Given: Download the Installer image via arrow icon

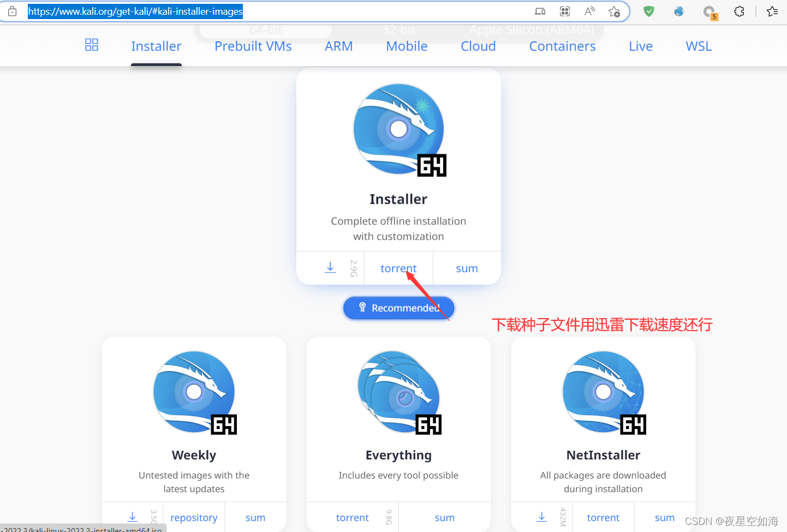Looking at the screenshot, I should 330,267.
